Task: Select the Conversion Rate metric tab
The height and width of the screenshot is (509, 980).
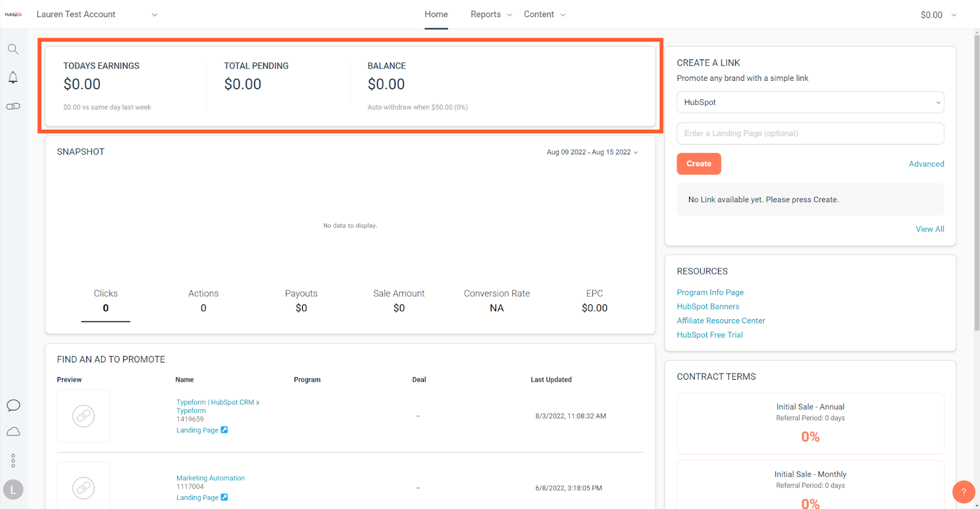Action: [x=497, y=301]
